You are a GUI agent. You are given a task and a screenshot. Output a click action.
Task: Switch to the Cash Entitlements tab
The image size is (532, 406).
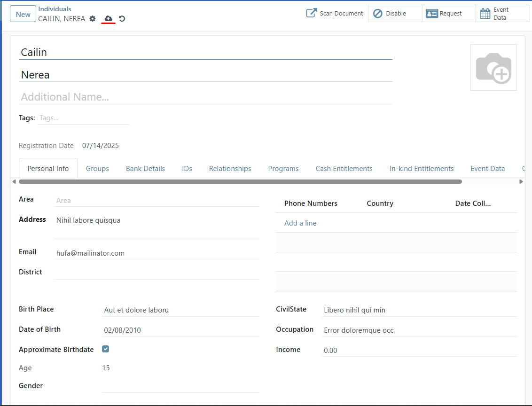coord(344,168)
